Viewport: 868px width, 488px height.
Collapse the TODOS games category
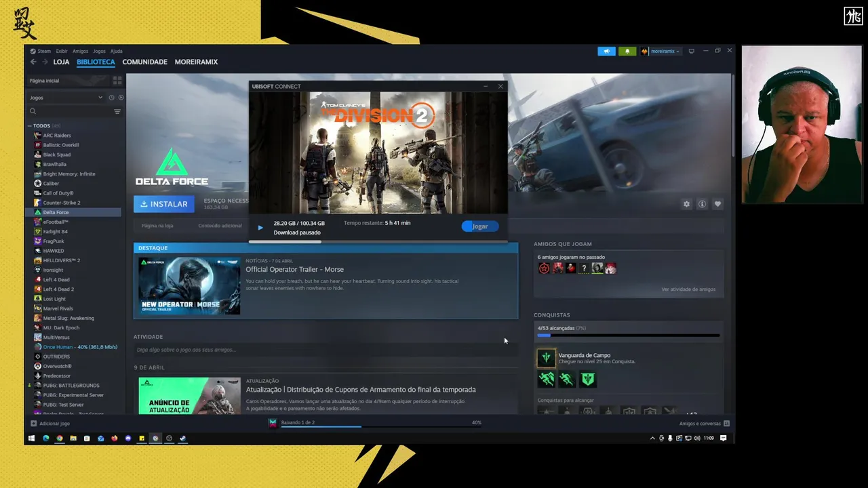point(30,126)
